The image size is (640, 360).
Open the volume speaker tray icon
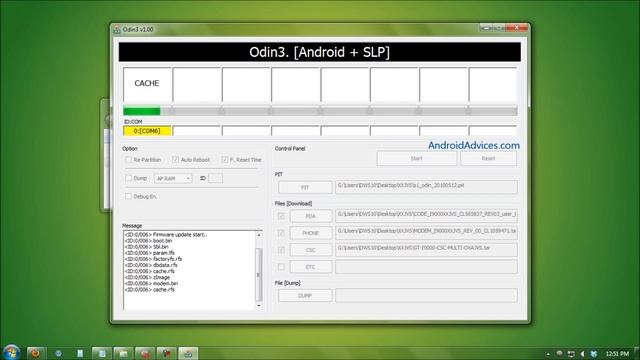[582, 354]
